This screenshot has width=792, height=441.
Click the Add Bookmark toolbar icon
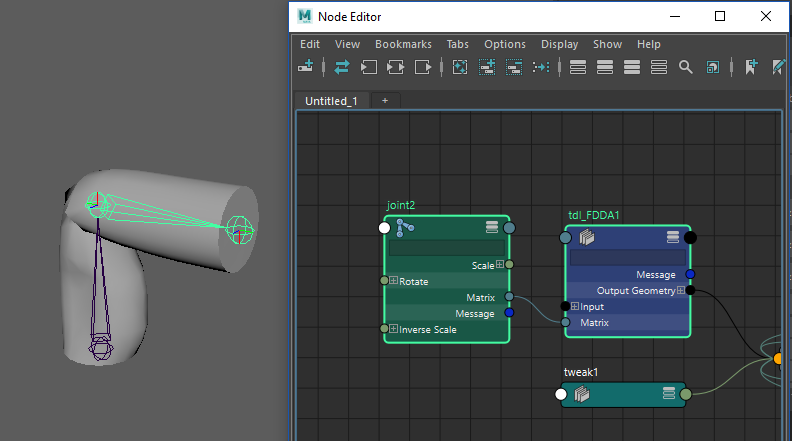pos(752,67)
